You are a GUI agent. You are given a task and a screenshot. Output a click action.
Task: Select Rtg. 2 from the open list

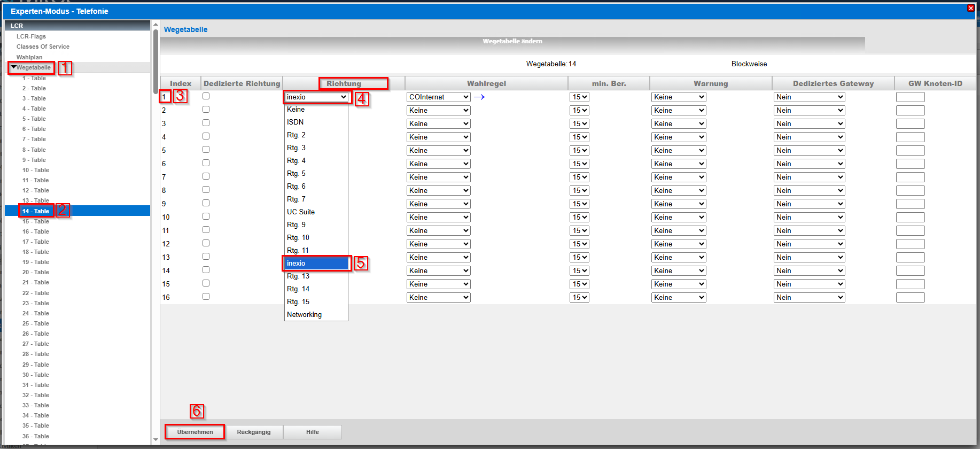316,135
